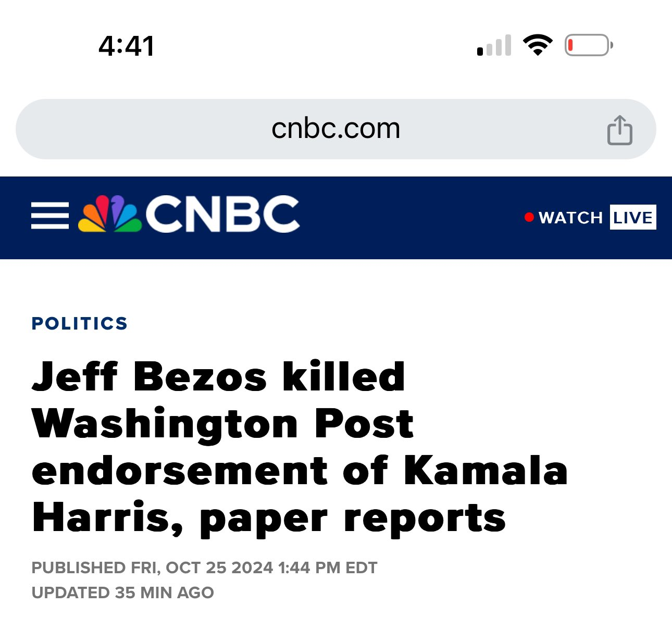This screenshot has width=672, height=631.
Task: Click the CNBC wordmark logo
Action: pyautogui.click(x=222, y=214)
